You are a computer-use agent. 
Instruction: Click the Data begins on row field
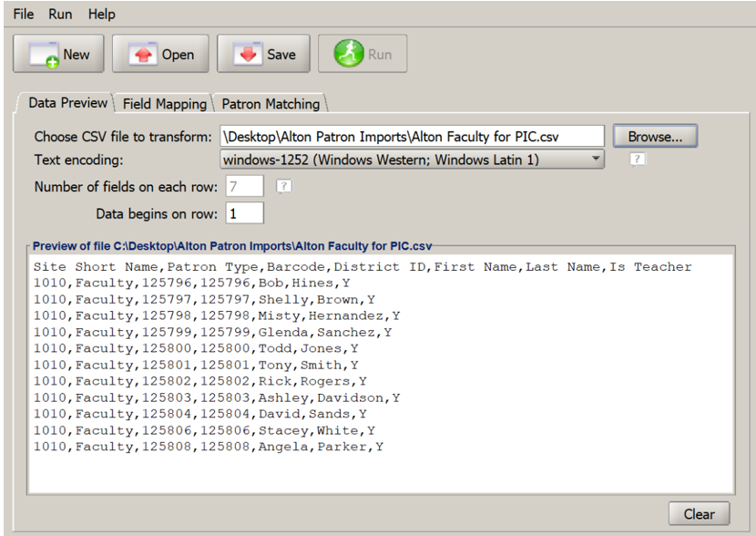243,212
